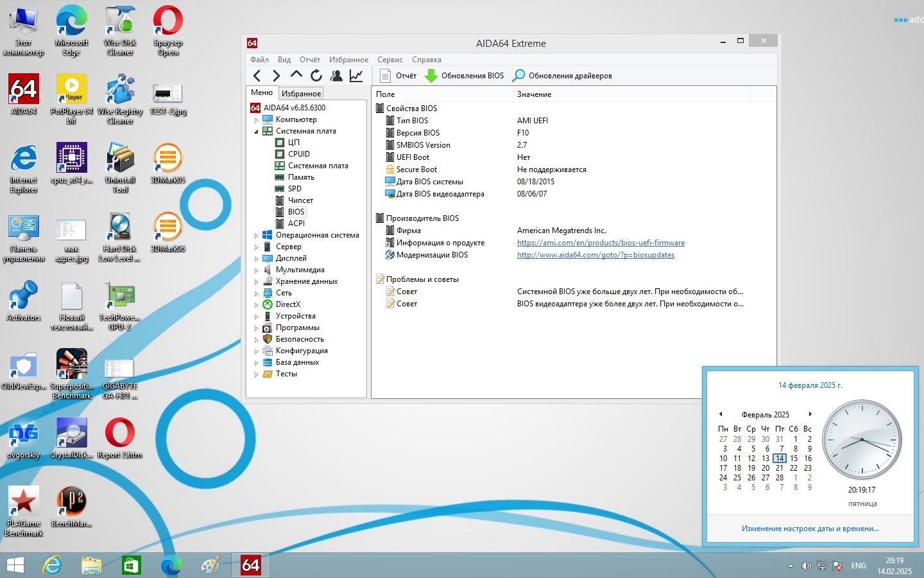Expand the DirectX tree node arrow
Image resolution: width=924 pixels, height=578 pixels.
tap(256, 304)
